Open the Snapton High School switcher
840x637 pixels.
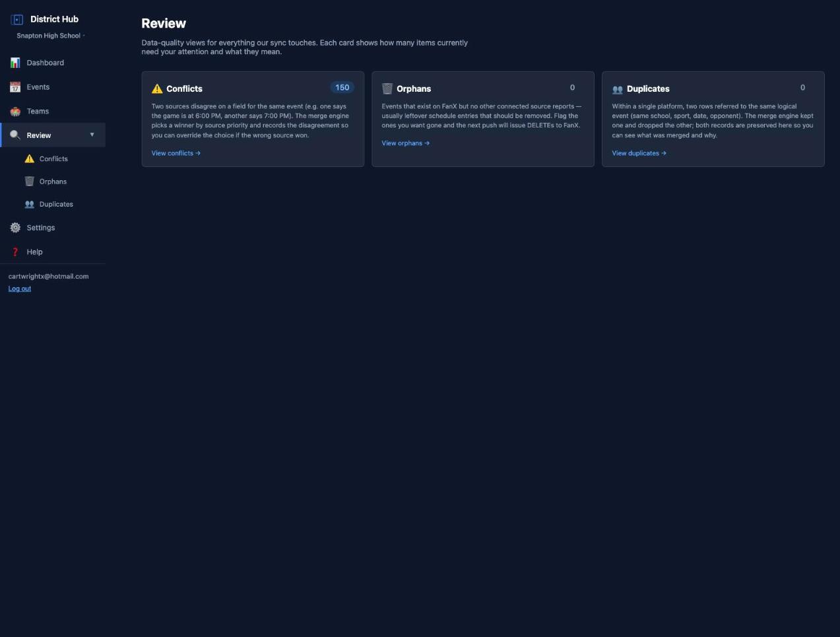click(51, 36)
